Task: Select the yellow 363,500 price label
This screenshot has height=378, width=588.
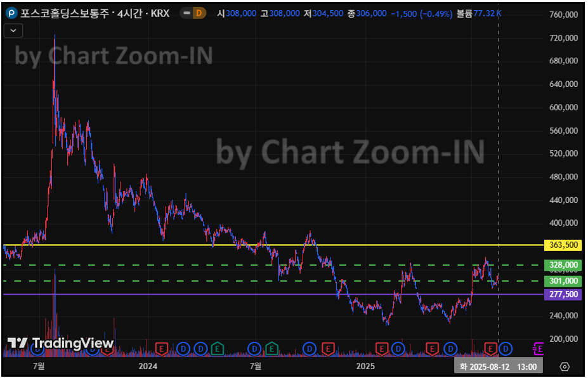Action: point(563,245)
